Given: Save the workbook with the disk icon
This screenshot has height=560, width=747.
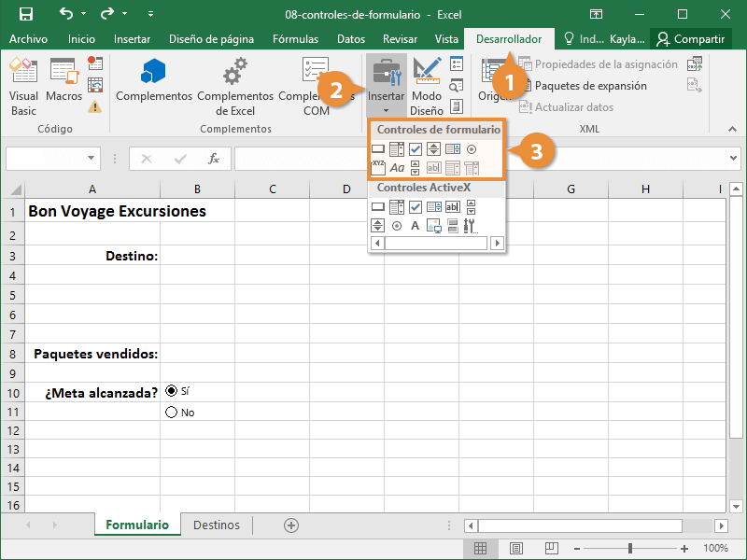Looking at the screenshot, I should [x=26, y=14].
